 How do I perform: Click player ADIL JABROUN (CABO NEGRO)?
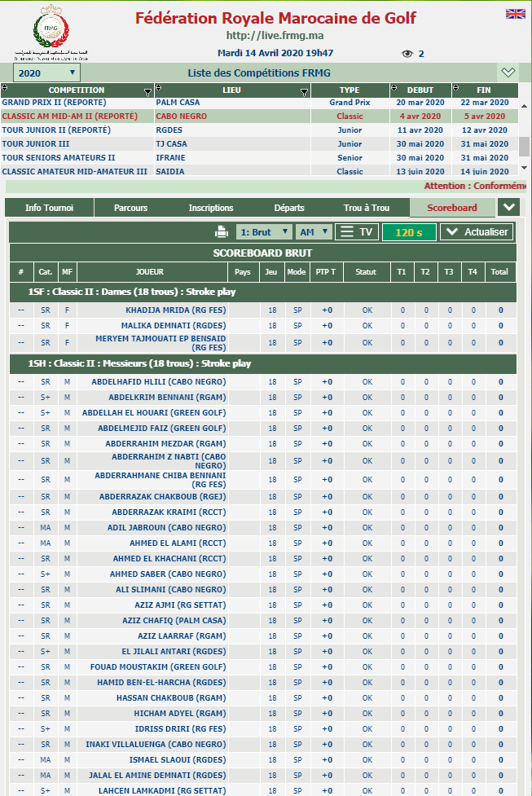pyautogui.click(x=166, y=527)
